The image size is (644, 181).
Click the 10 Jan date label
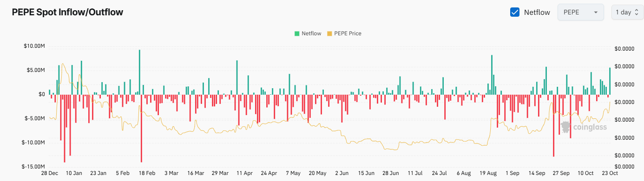click(74, 173)
